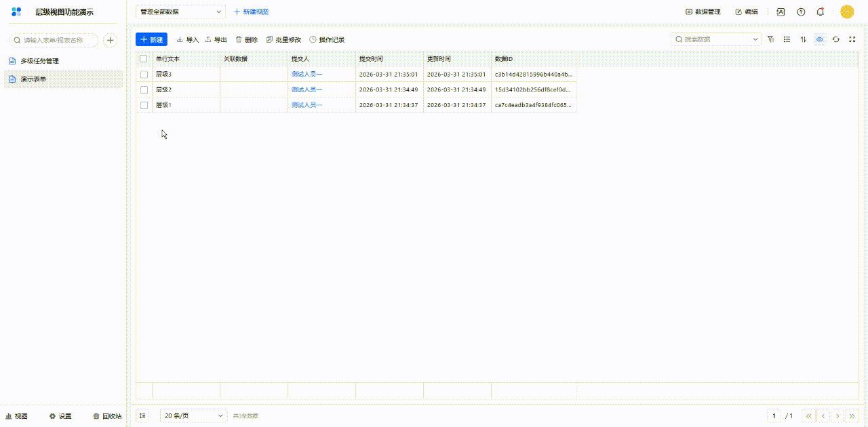The width and height of the screenshot is (868, 427).
Task: Select 多级任务管理 in the sidebar
Action: (39, 61)
